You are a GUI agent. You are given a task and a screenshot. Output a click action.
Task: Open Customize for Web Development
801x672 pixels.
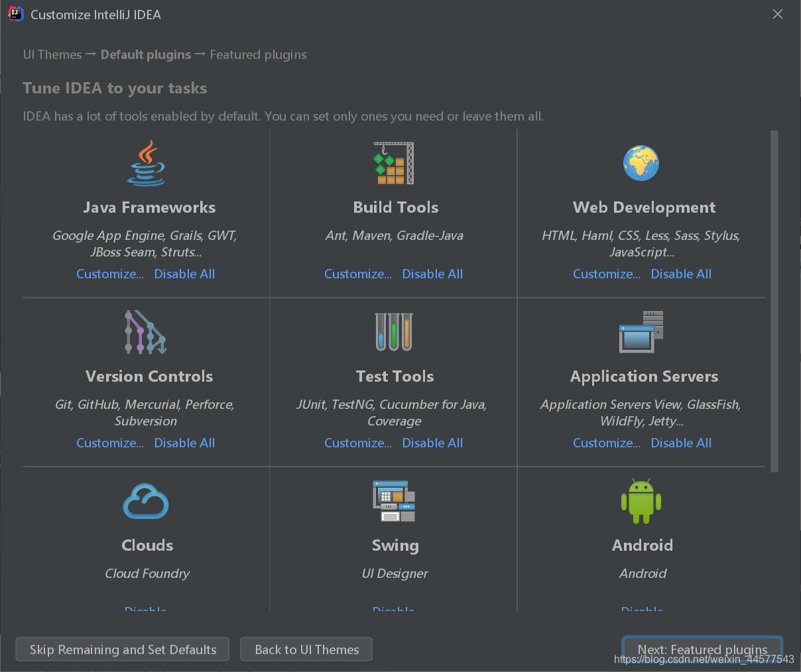(x=607, y=274)
